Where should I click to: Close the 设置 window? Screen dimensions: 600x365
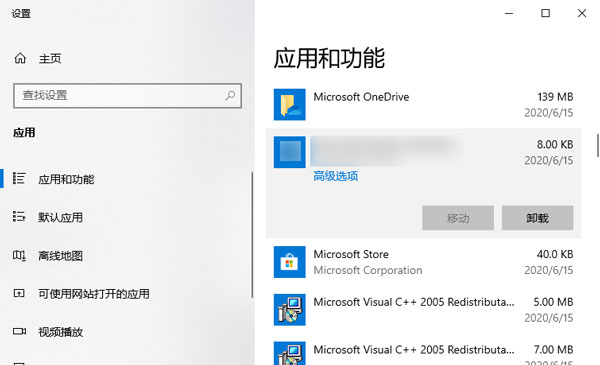582,13
